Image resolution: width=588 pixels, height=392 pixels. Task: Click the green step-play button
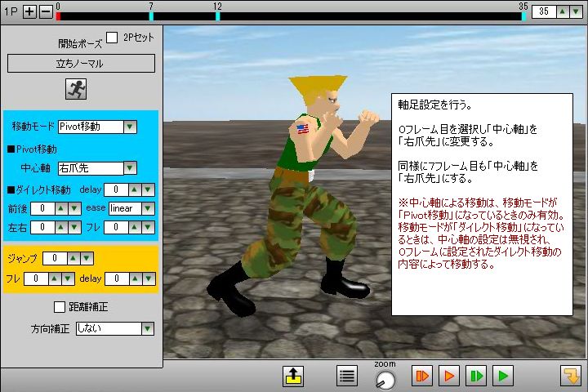pyautogui.click(x=476, y=376)
